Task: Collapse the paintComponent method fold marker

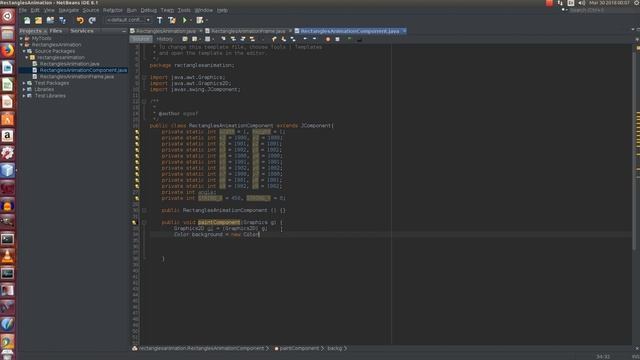Action: [x=144, y=222]
